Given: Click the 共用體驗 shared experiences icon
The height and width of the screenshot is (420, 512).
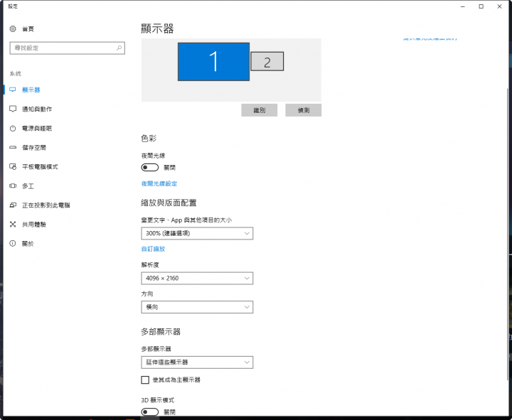Looking at the screenshot, I should coord(13,225).
